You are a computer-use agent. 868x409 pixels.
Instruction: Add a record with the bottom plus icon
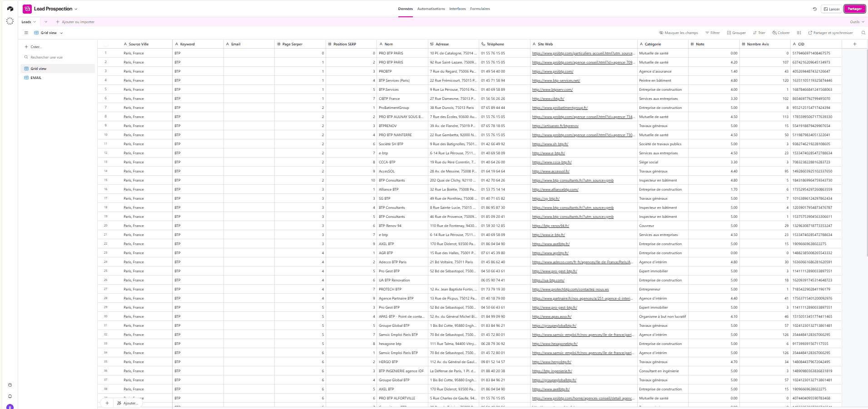pos(107,403)
